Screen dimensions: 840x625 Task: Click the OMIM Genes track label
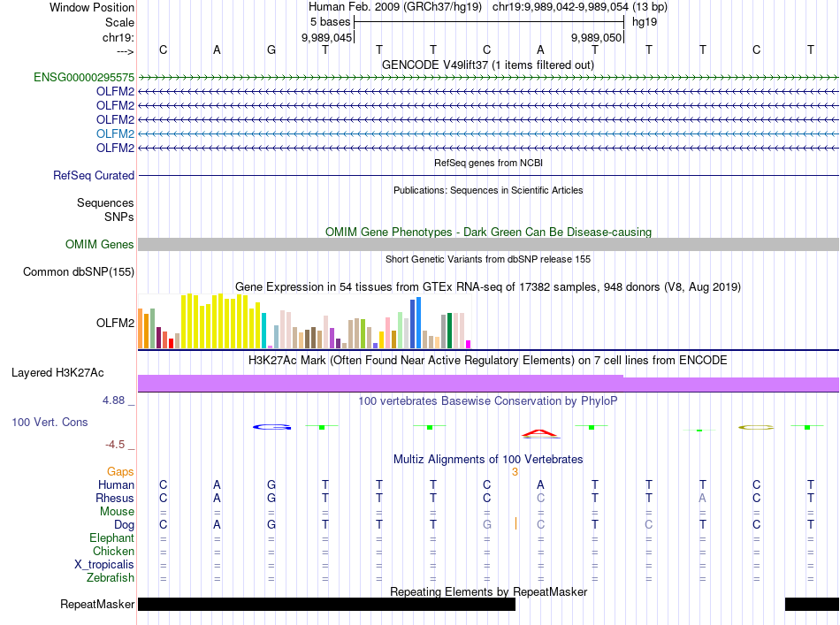pos(100,244)
